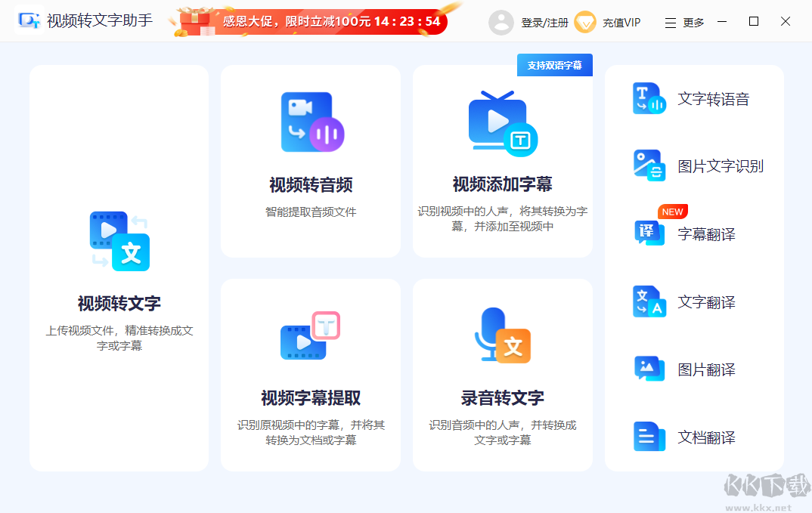Click the 支持双语字幕 bilingual subtitles badge
The image size is (812, 513).
click(554, 65)
